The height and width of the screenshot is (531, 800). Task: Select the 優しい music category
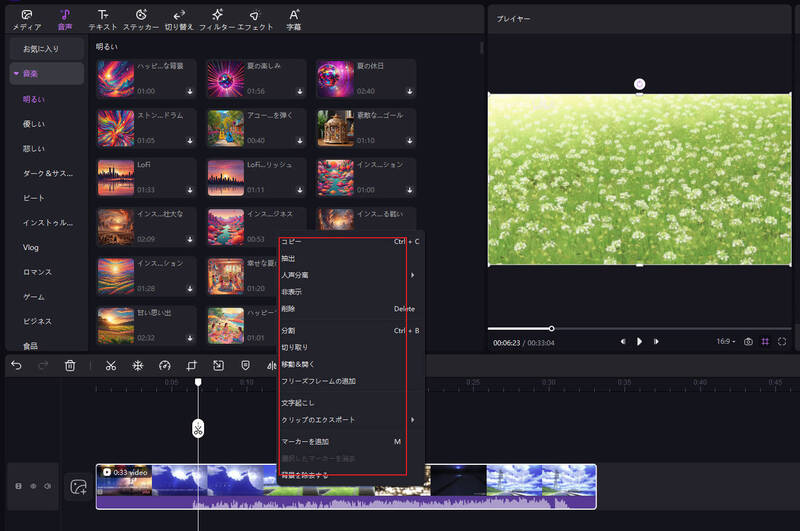(34, 124)
